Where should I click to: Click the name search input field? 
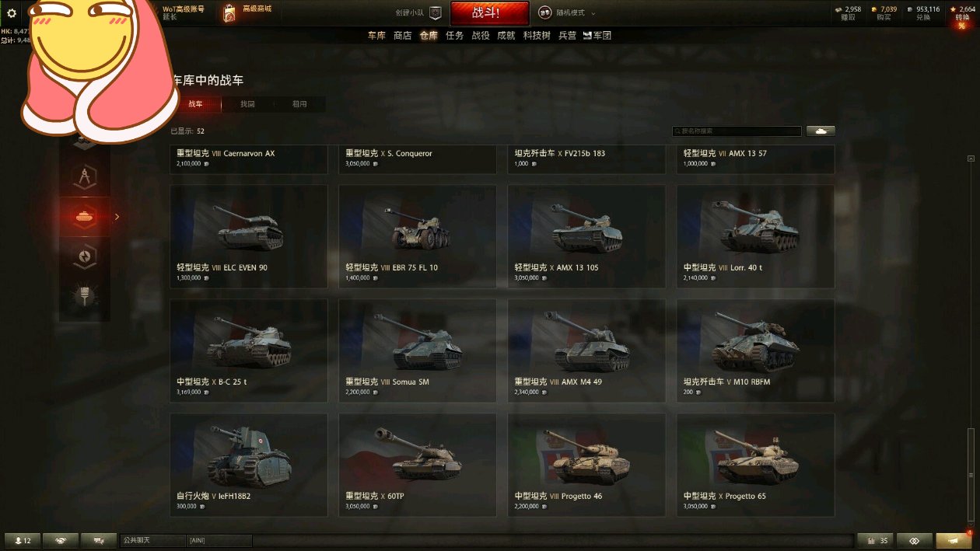[x=737, y=131]
